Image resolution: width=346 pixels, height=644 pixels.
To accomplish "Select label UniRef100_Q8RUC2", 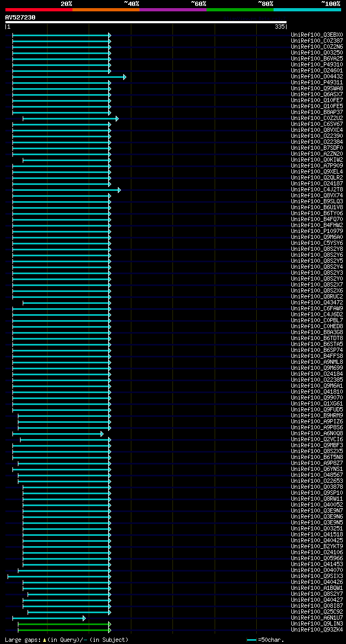I will (x=317, y=297).
